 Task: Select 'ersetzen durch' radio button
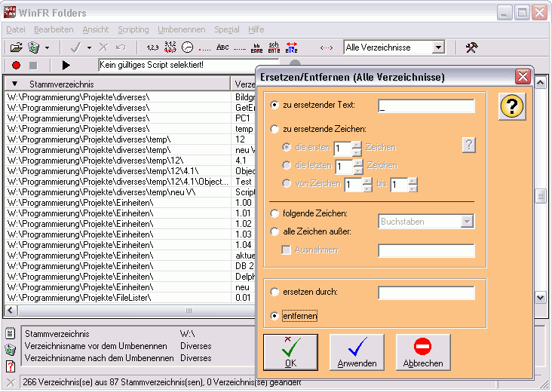(274, 292)
